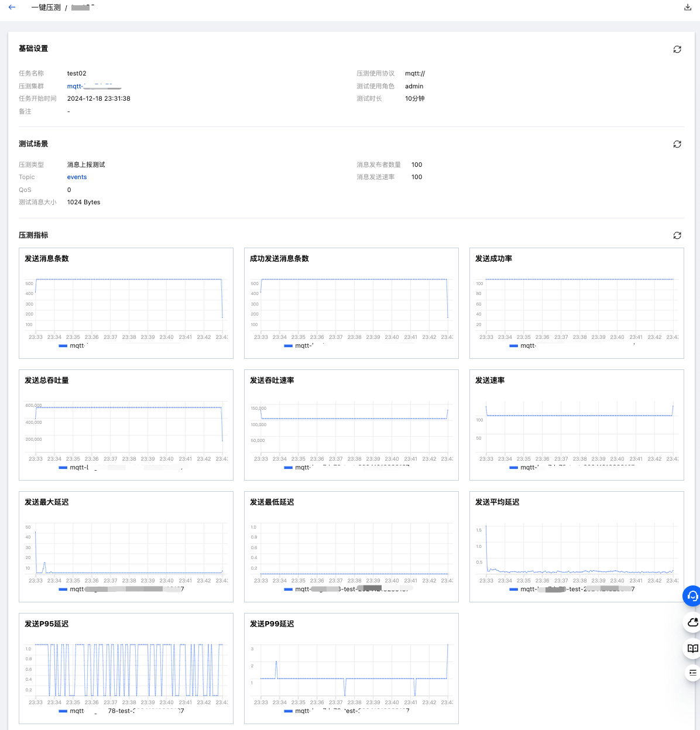Click the back arrow icon

tap(12, 8)
